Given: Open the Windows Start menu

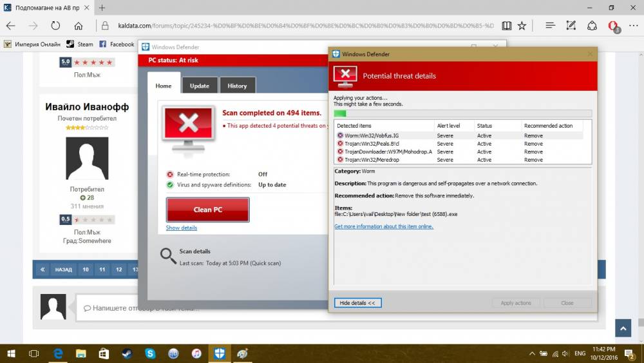Looking at the screenshot, I should pyautogui.click(x=11, y=353).
